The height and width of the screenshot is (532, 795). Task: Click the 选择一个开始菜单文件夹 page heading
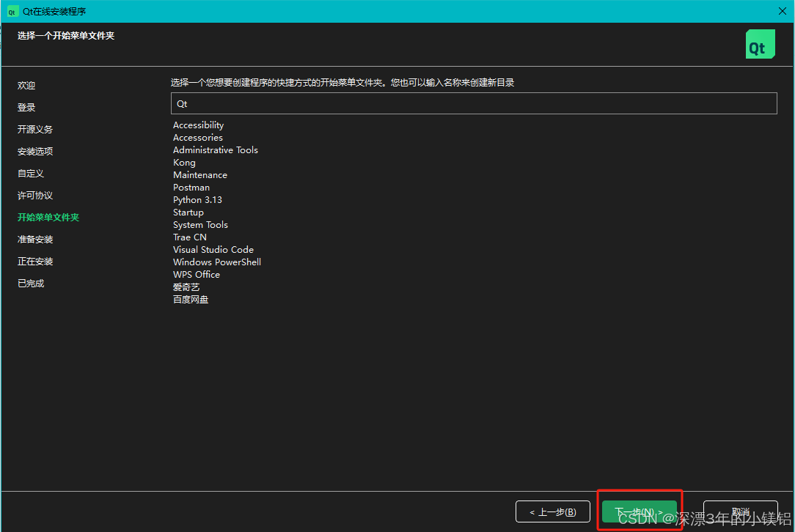tap(66, 35)
